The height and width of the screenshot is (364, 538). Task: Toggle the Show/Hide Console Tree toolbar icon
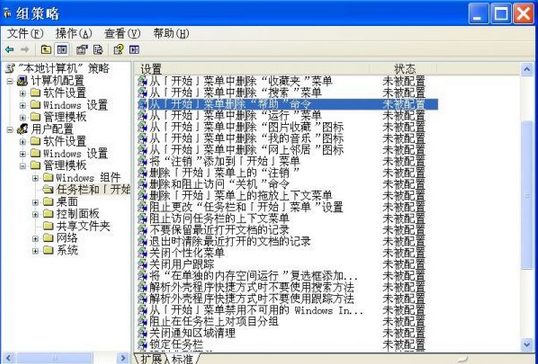62,50
